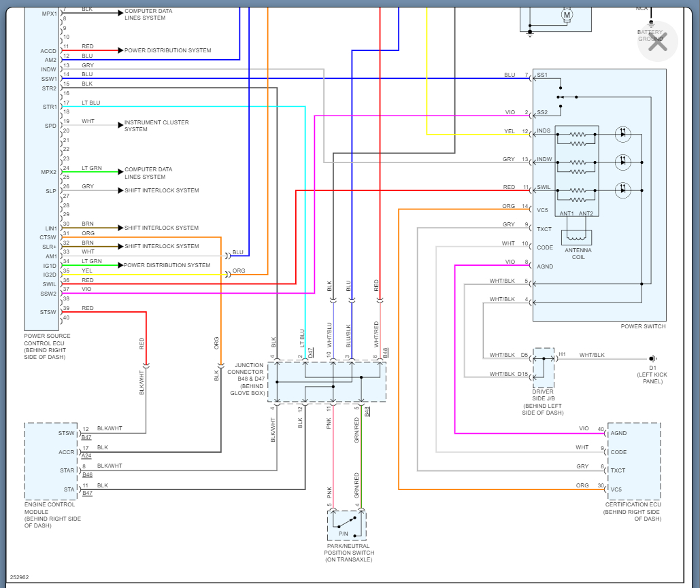
Task: Click the Power Distribution System reference at pin 11
Action: click(165, 50)
